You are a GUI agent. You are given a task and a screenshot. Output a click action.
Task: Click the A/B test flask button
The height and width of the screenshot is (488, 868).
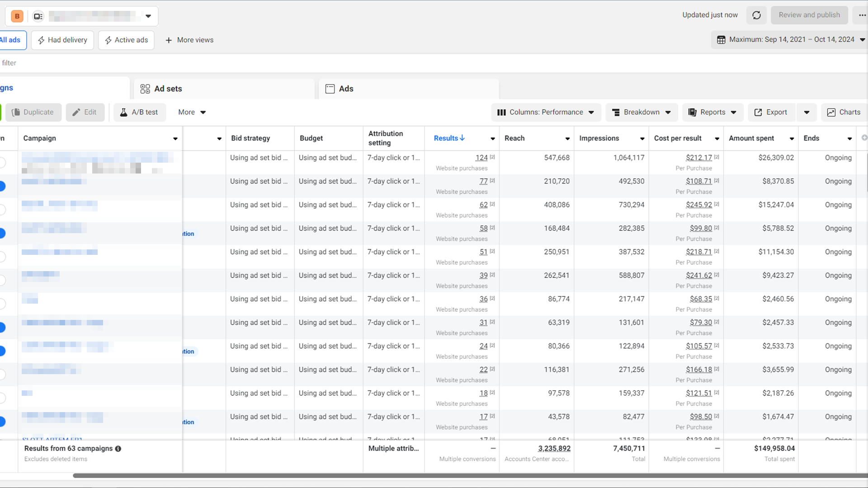coord(139,112)
